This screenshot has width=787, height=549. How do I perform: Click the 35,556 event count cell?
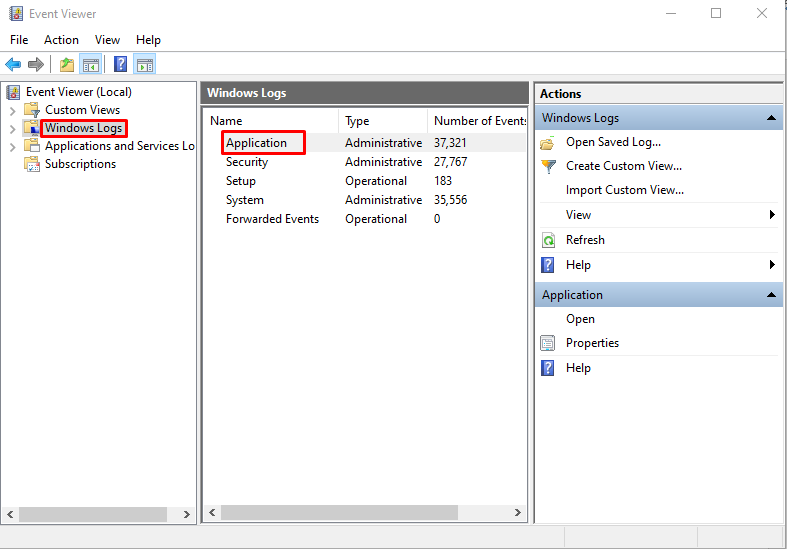(451, 200)
